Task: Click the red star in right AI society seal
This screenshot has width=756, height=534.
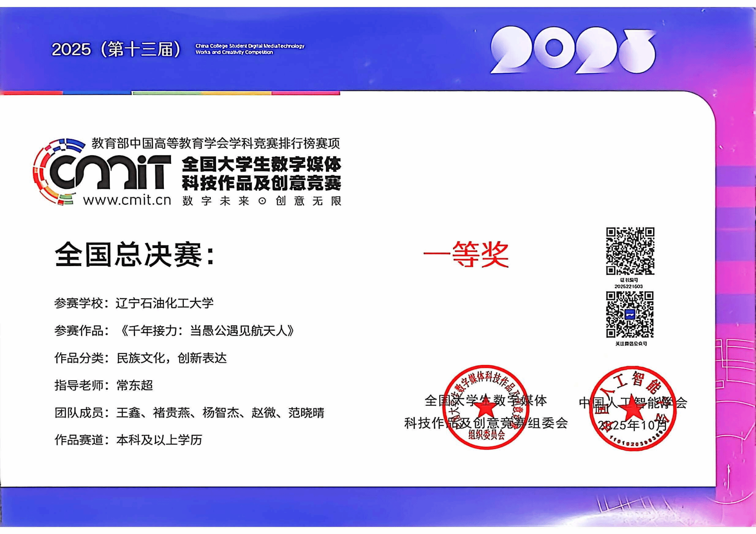Action: (x=632, y=408)
